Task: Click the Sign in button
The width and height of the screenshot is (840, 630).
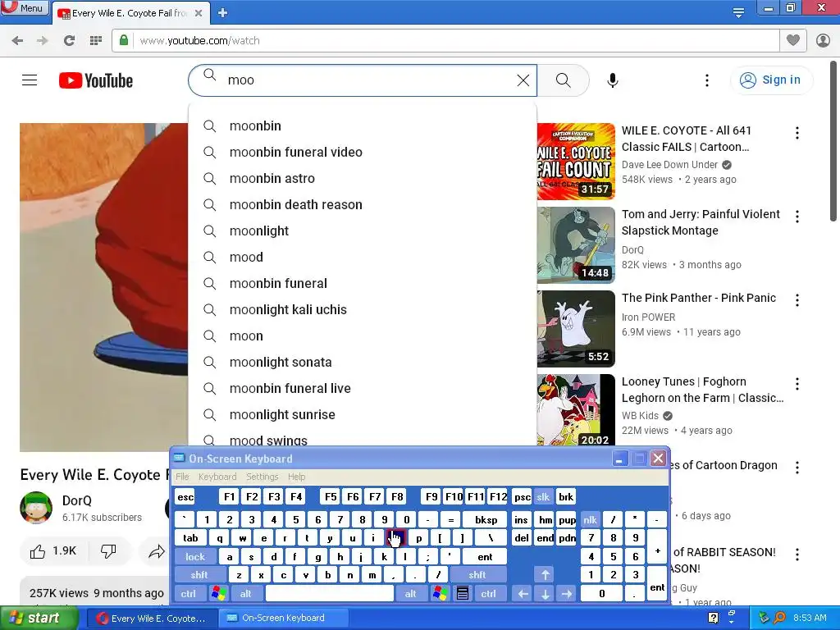Action: pos(771,80)
